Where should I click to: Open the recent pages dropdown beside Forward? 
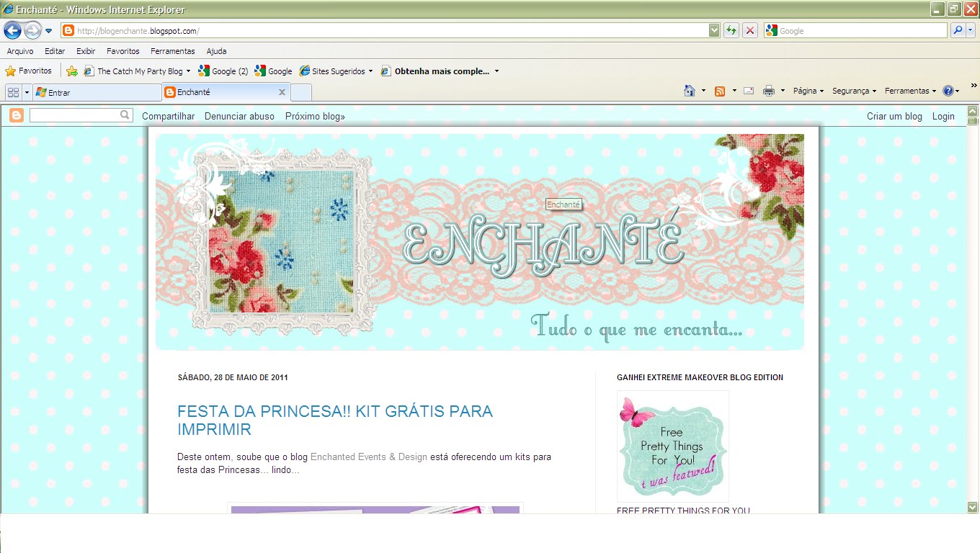(48, 31)
